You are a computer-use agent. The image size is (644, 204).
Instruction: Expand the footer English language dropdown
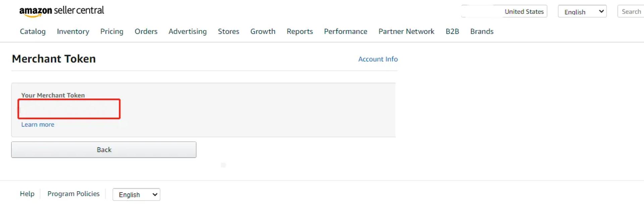click(136, 195)
